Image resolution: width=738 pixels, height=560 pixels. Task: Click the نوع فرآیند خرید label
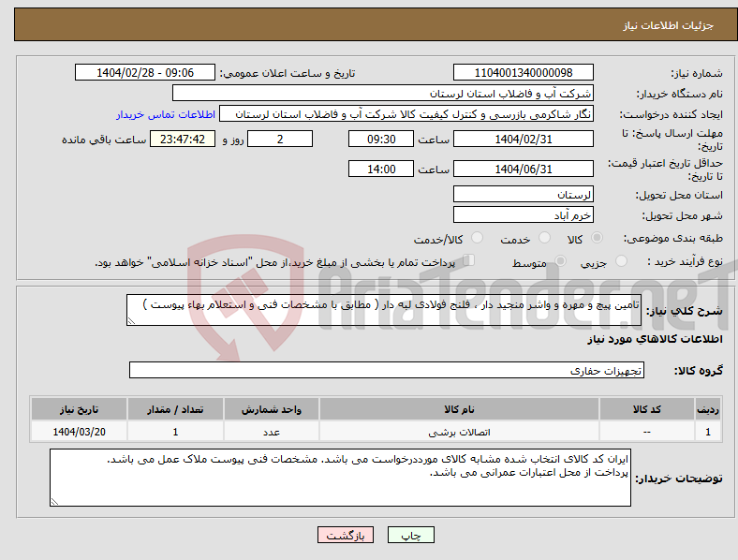click(x=686, y=261)
